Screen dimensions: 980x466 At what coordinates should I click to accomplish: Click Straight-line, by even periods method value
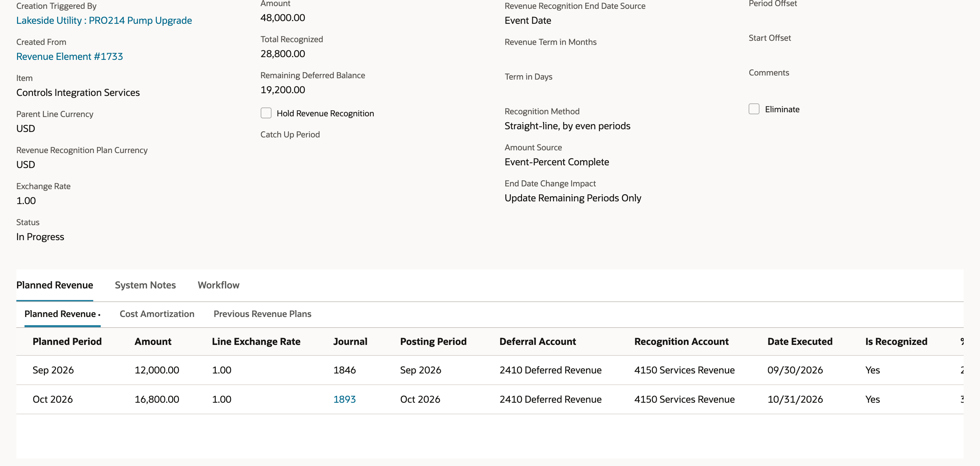click(x=567, y=126)
